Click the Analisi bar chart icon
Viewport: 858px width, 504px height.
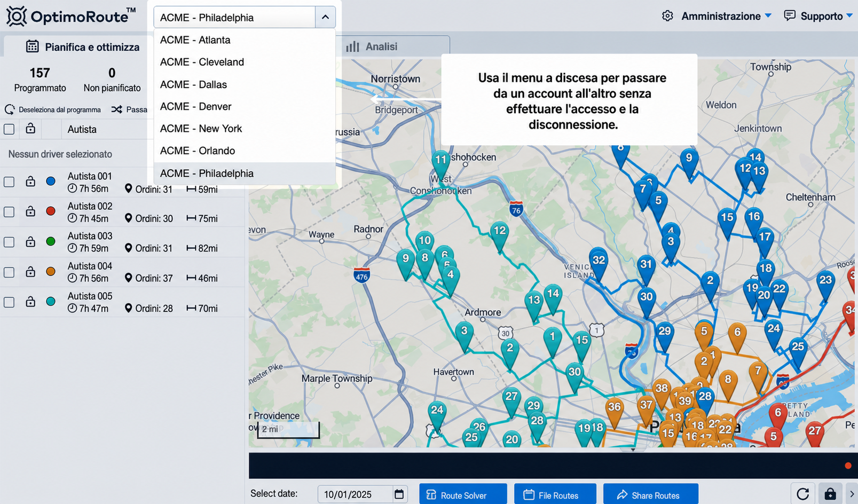[352, 46]
